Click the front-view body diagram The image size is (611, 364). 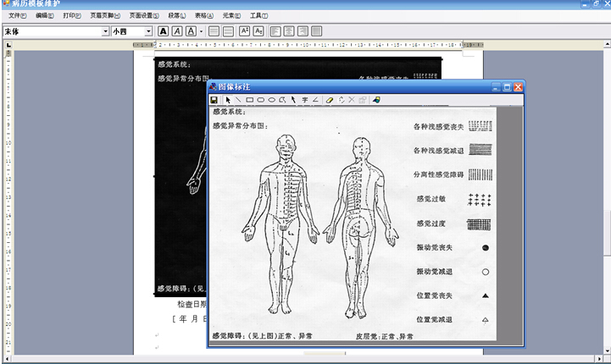point(281,224)
